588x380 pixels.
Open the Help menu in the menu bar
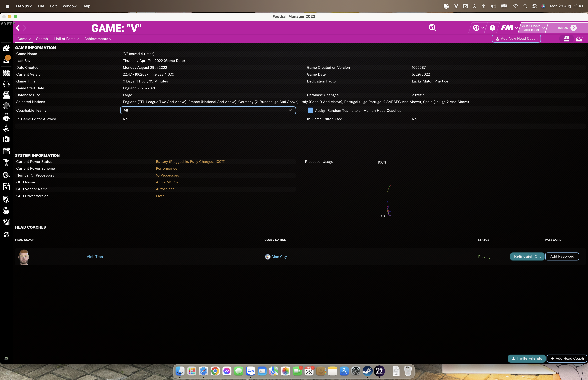(x=86, y=6)
